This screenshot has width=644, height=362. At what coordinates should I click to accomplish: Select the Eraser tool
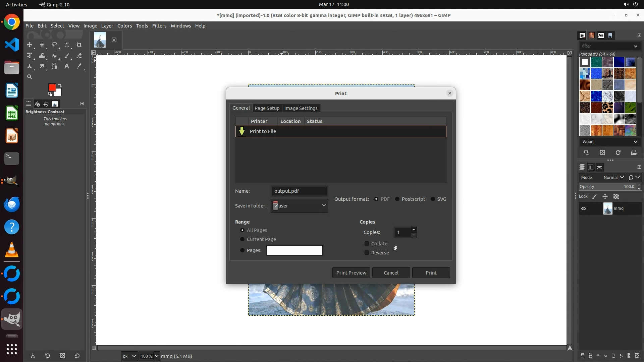tap(79, 56)
